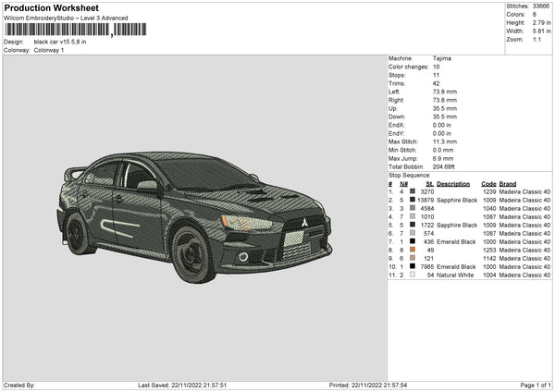Image resolution: width=555 pixels, height=392 pixels.
Task: Click the St. stitch count column header
Action: (426, 183)
